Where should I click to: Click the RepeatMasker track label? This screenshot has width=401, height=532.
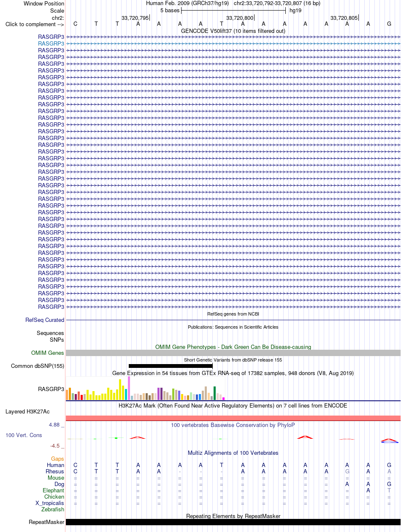pyautogui.click(x=46, y=522)
